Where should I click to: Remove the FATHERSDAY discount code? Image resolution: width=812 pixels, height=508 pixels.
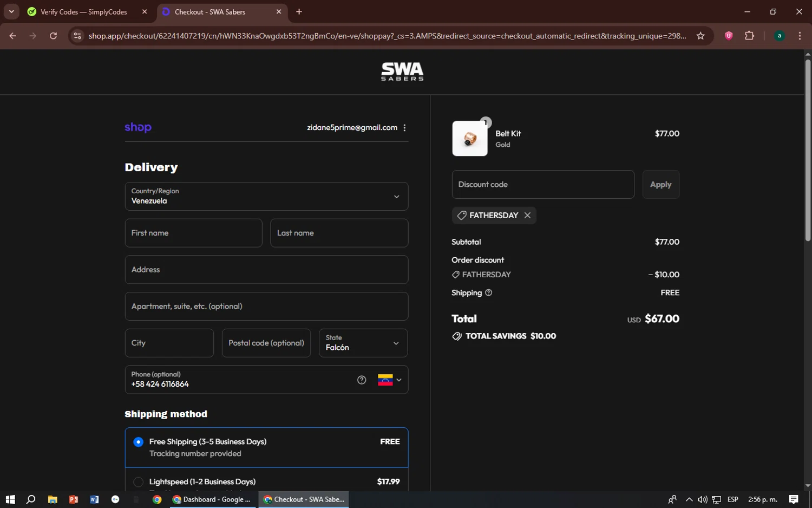tap(527, 216)
